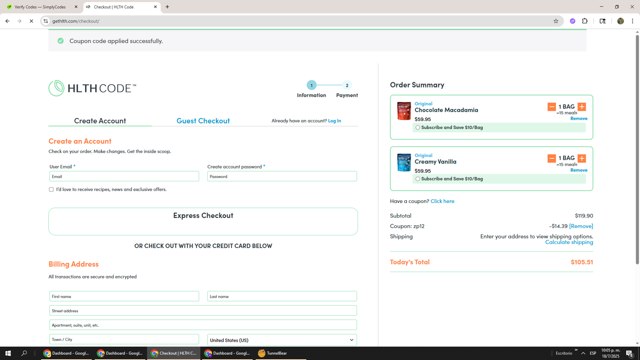This screenshot has width=640, height=360.
Task: Select subscribe option for Chocolate Macadamia
Action: (418, 128)
